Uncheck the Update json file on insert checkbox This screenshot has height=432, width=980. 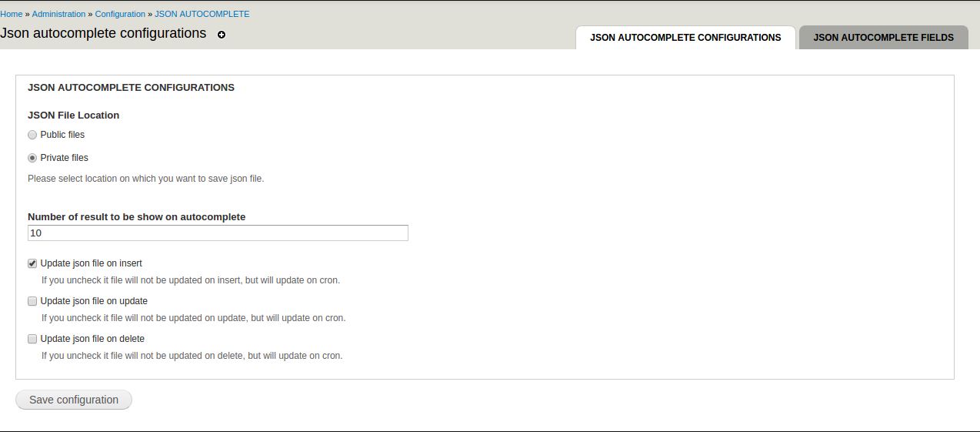point(32,263)
